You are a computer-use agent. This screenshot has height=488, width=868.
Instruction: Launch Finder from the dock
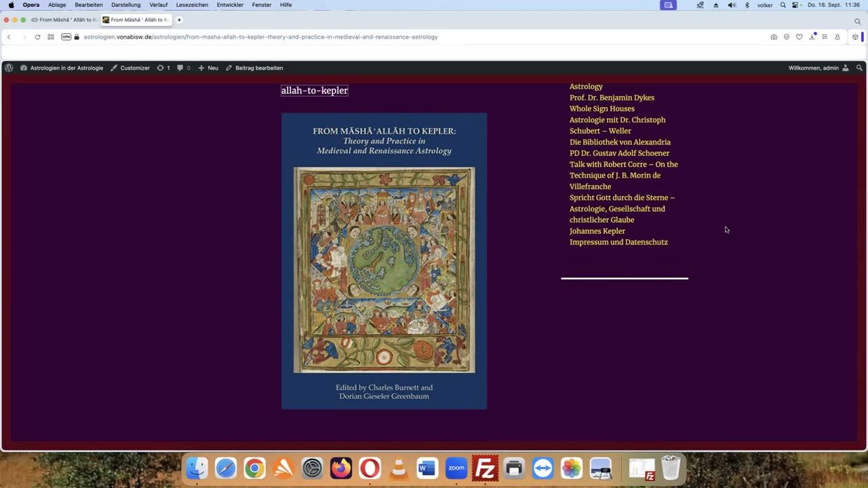tap(197, 468)
